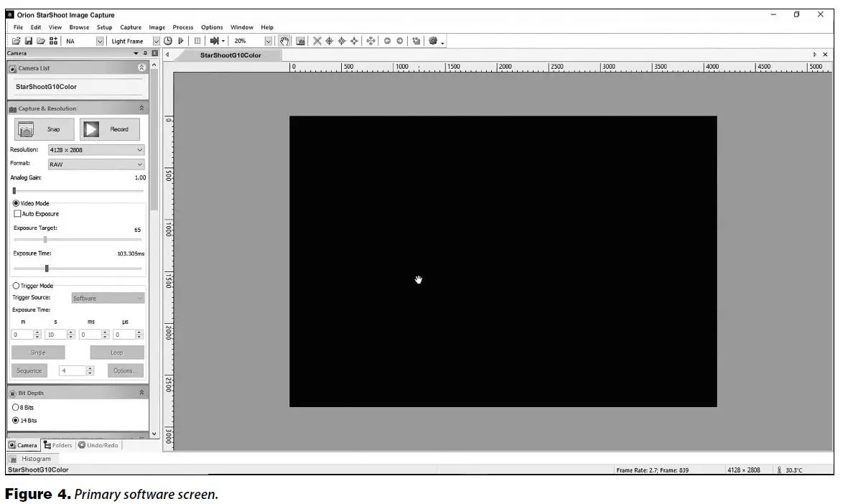This screenshot has width=843, height=504.
Task: Select the Trigger Mode radio button
Action: 16,286
